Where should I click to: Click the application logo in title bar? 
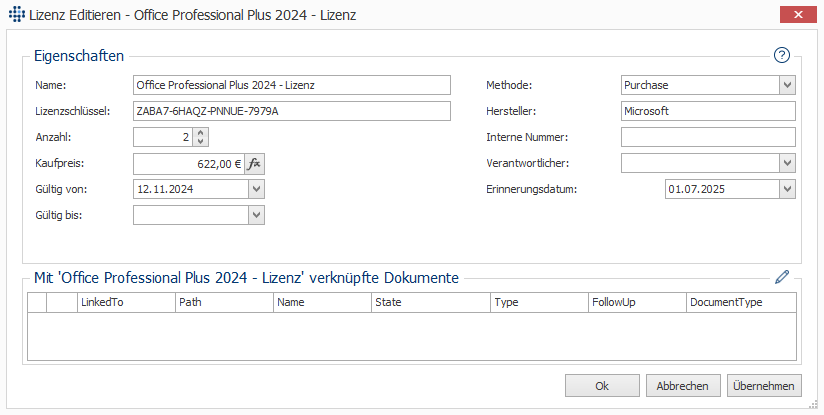pos(17,14)
